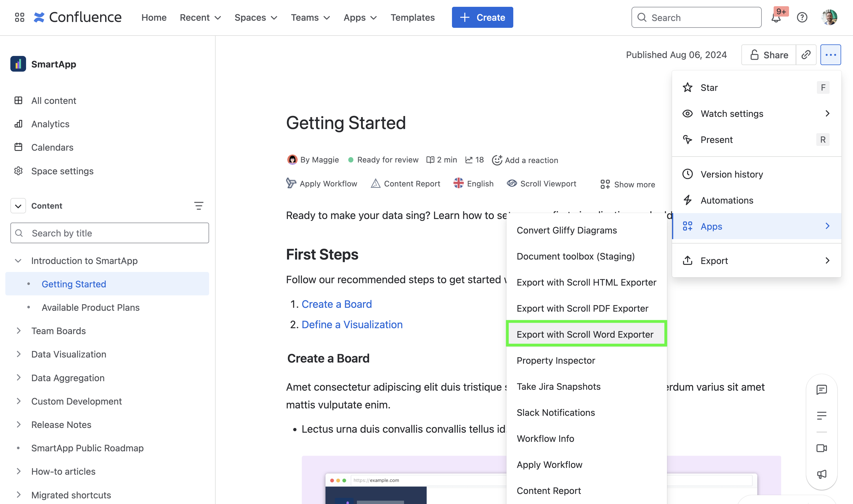Click the help question mark icon
The image size is (853, 504).
coord(802,17)
